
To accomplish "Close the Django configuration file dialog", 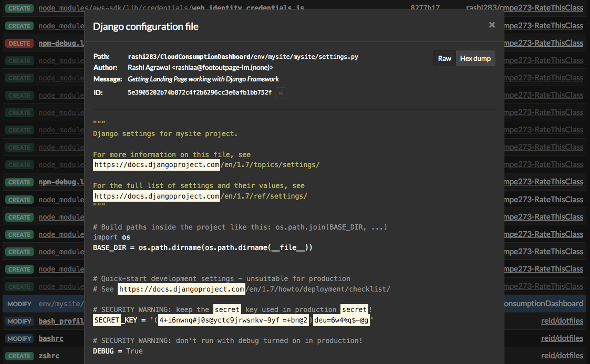I will point(492,25).
